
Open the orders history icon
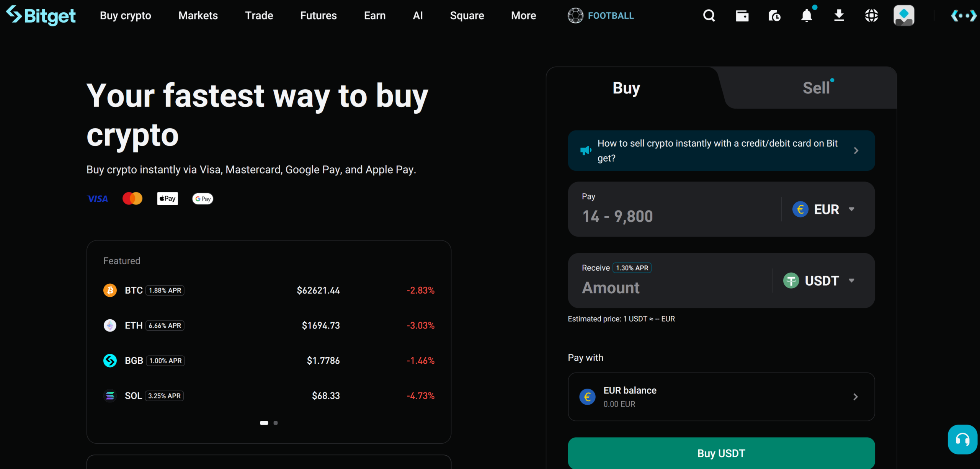(774, 16)
